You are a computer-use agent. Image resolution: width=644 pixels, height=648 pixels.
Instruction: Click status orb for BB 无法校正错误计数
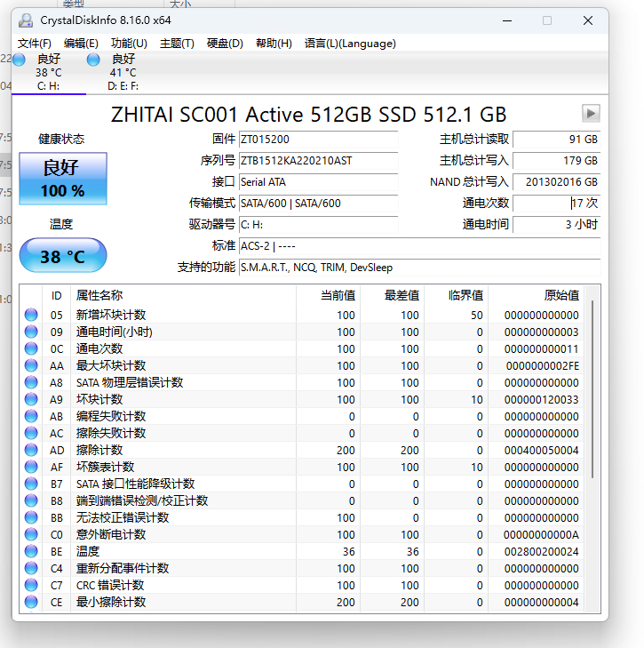click(x=31, y=517)
